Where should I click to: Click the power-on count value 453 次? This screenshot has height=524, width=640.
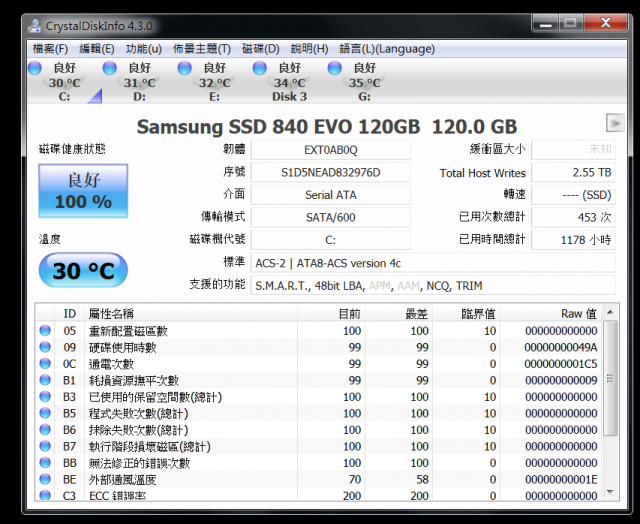[573, 218]
